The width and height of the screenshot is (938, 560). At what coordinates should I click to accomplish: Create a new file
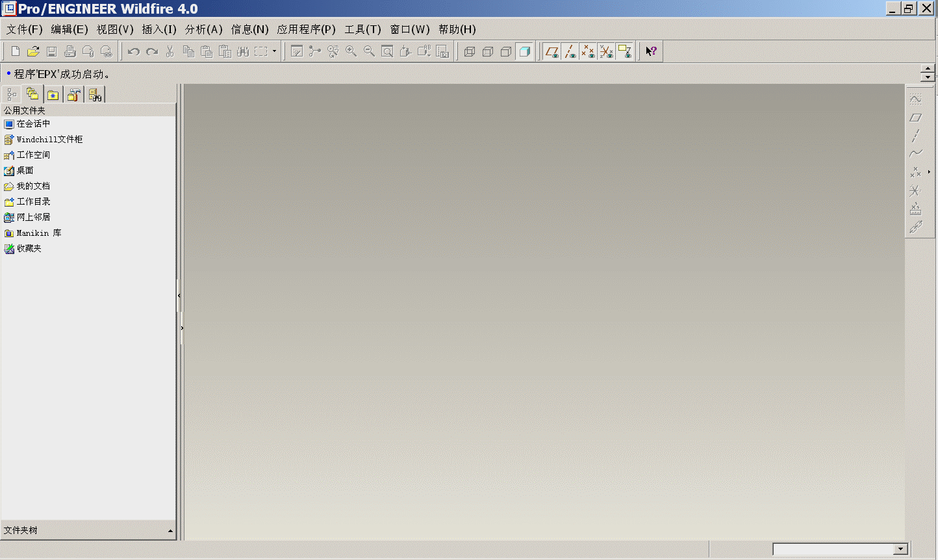point(14,51)
